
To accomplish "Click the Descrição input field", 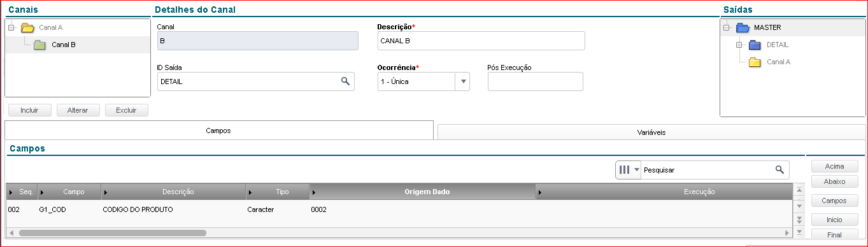I will click(481, 41).
